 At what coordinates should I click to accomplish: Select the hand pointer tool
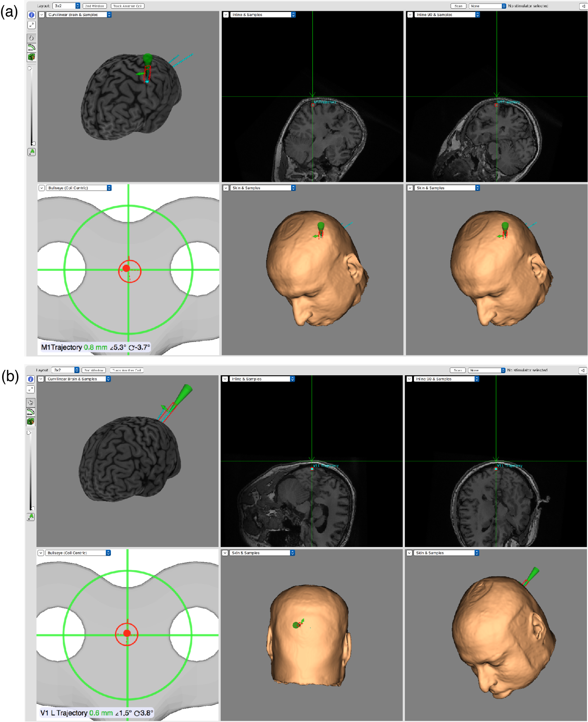click(x=31, y=38)
